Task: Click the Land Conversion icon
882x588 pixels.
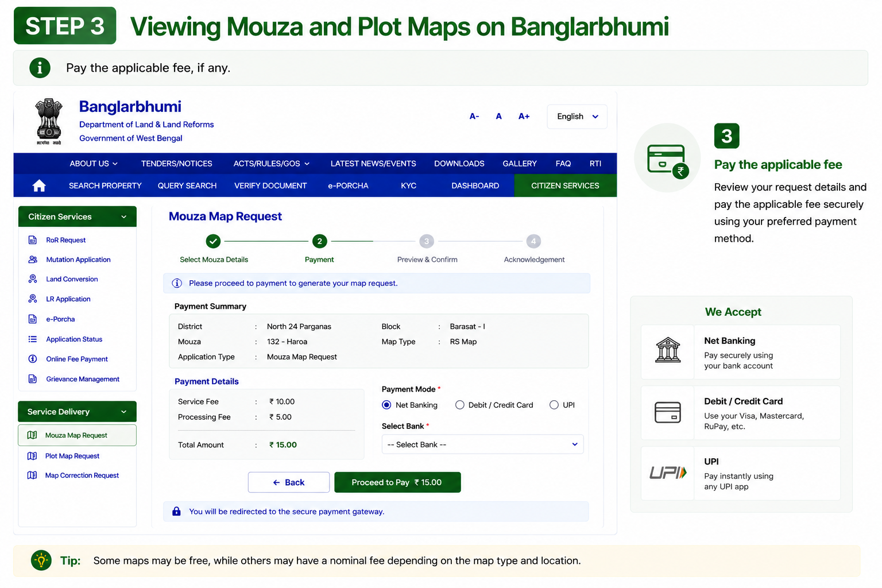Action: coord(33,279)
